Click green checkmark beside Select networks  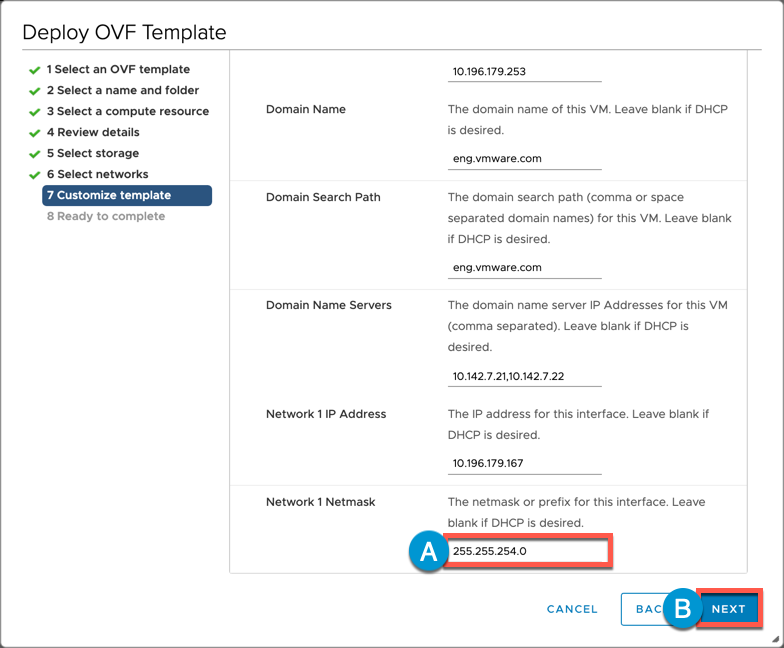tap(34, 175)
